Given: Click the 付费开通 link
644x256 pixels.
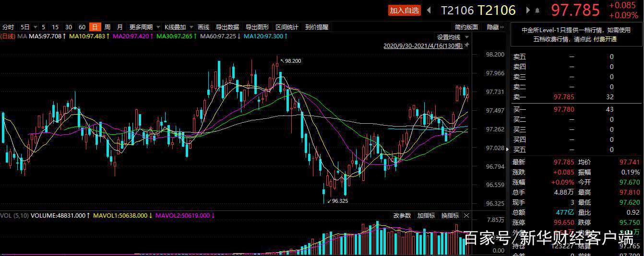Looking at the screenshot, I should point(605,39).
